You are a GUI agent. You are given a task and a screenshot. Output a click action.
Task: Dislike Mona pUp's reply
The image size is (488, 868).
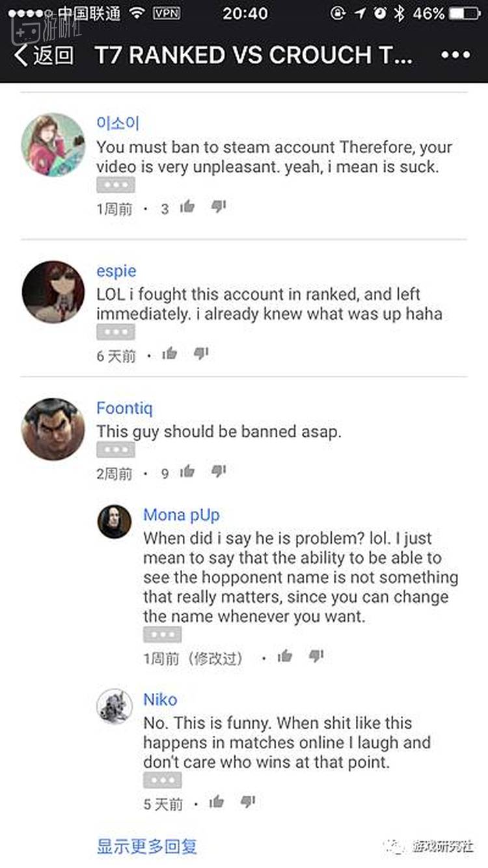pyautogui.click(x=316, y=656)
